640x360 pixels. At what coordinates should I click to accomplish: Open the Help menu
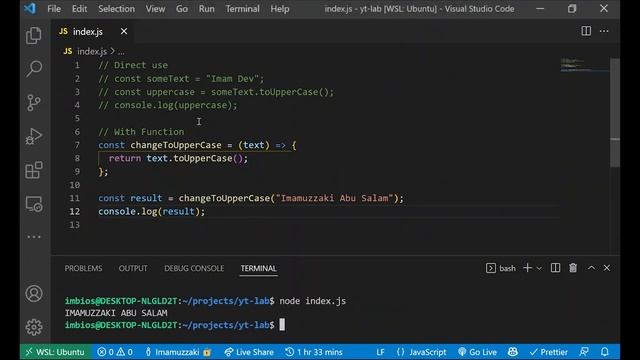click(280, 9)
